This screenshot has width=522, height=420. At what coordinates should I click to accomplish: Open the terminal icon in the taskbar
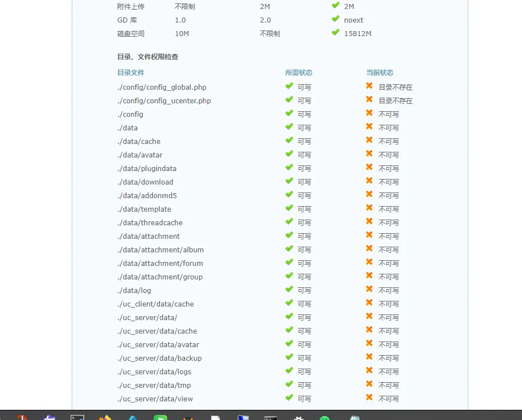pos(77,417)
